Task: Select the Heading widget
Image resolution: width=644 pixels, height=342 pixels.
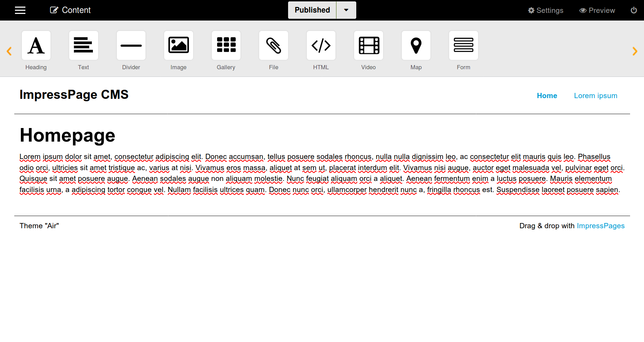Action: [36, 46]
